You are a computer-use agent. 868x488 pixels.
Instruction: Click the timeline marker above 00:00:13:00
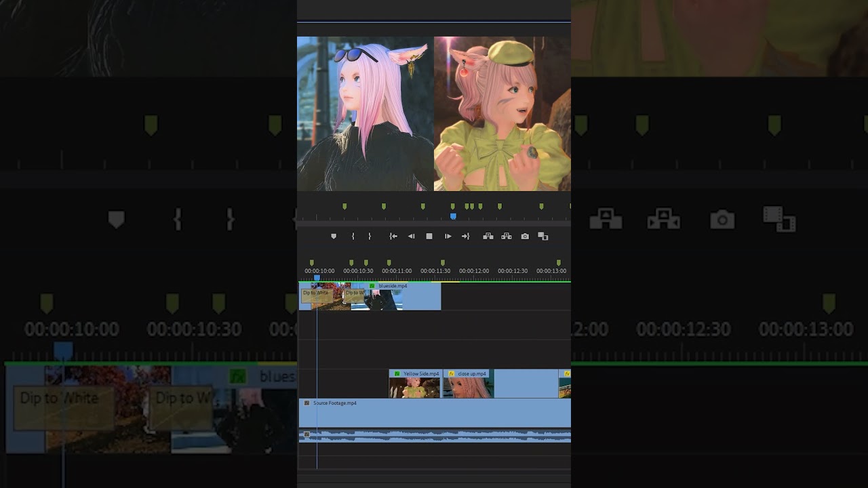tap(559, 262)
